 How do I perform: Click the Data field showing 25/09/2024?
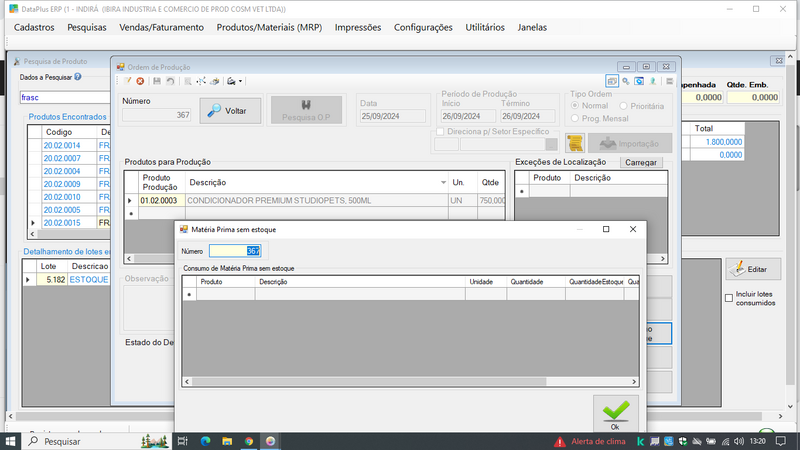pyautogui.click(x=392, y=116)
